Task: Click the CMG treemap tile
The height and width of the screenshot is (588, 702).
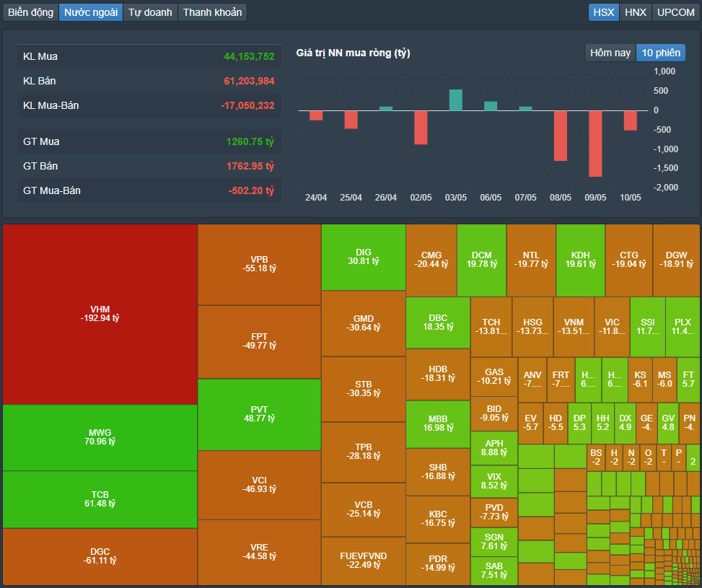Action: coord(431,260)
